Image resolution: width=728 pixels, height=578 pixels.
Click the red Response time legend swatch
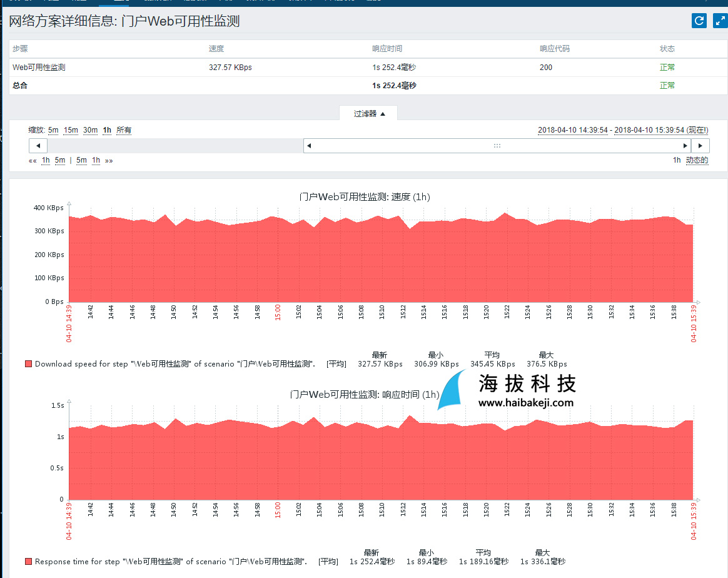(x=28, y=562)
